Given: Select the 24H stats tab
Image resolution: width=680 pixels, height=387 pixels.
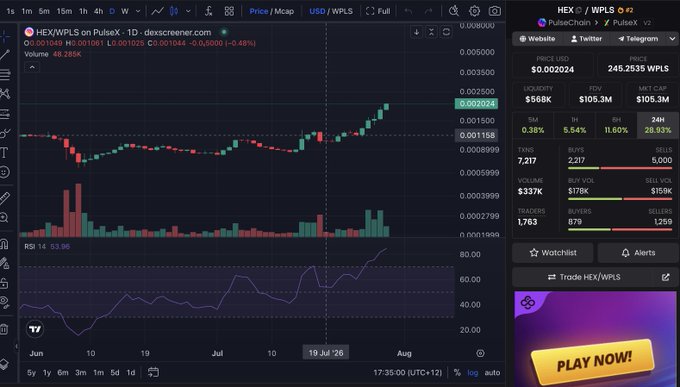Looking at the screenshot, I should click(x=657, y=125).
